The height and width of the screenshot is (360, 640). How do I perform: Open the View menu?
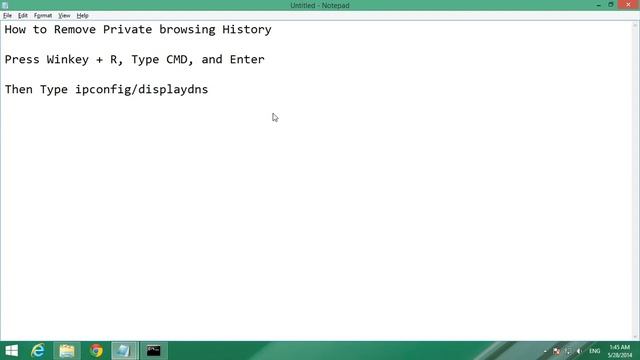pyautogui.click(x=64, y=16)
